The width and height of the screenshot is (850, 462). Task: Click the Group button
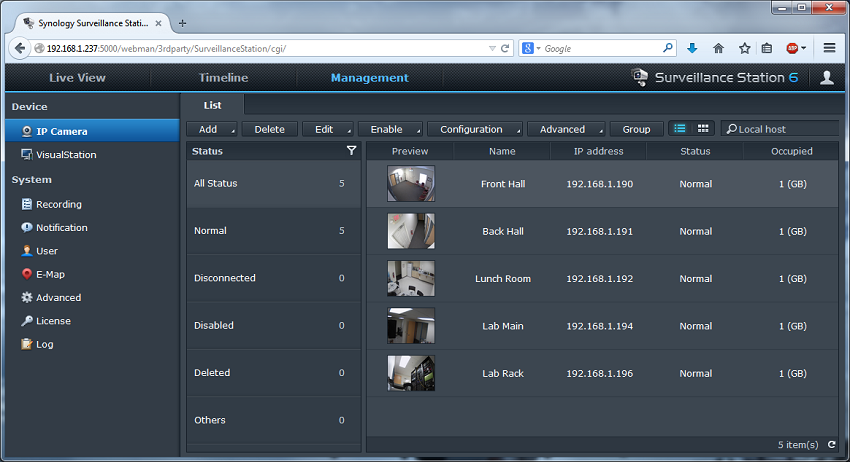(636, 129)
